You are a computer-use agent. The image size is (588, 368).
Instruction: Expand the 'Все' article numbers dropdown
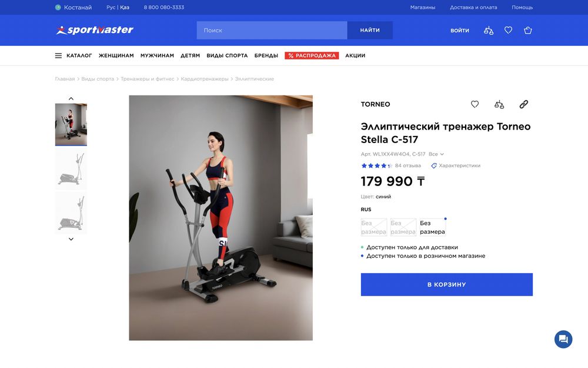pyautogui.click(x=436, y=154)
